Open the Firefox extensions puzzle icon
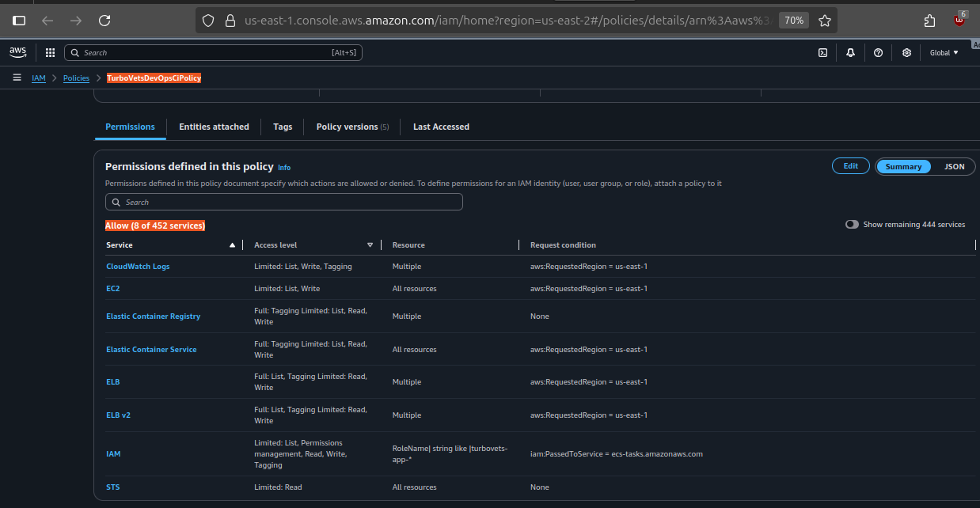Screen dimensions: 980x508 (x=929, y=21)
